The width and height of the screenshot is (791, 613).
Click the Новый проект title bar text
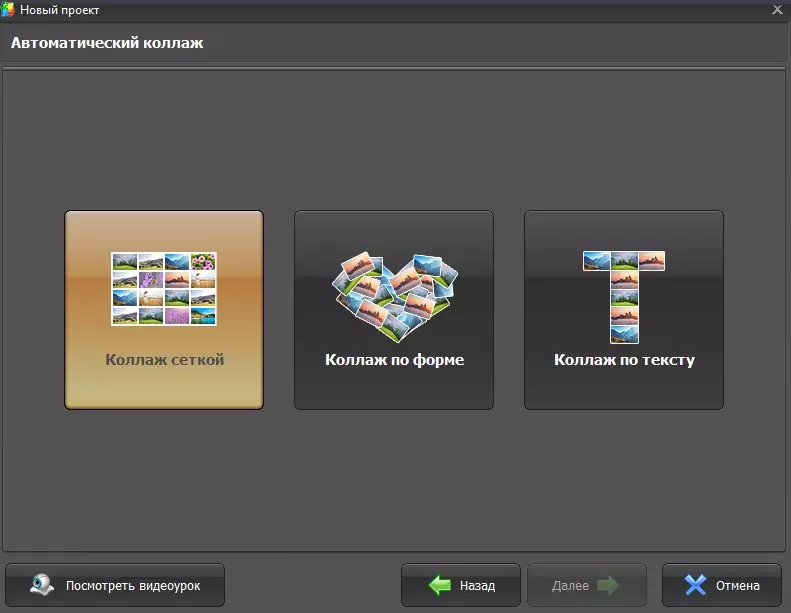(x=60, y=10)
